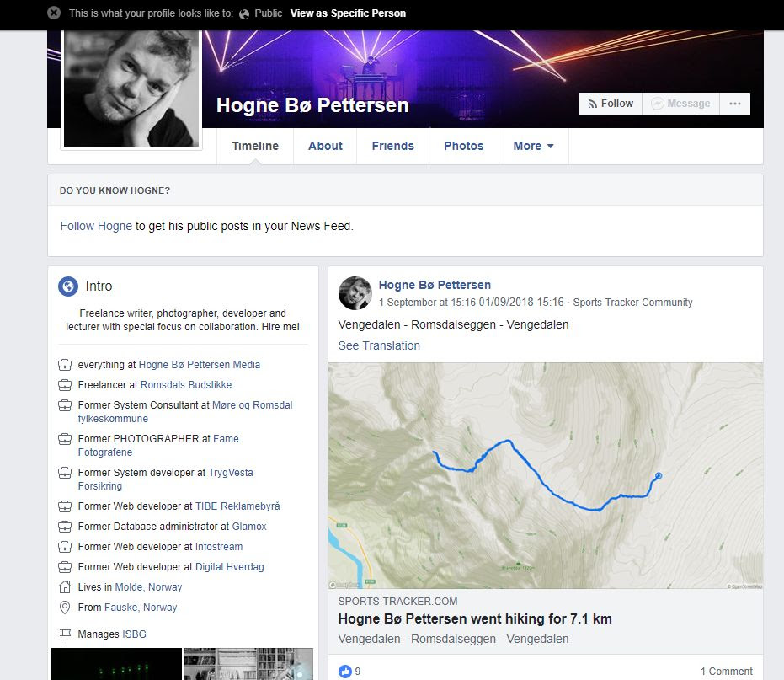Click briefcase icon beside Freelancer at Romsdals Budstikke
784x680 pixels.
pyautogui.click(x=65, y=385)
